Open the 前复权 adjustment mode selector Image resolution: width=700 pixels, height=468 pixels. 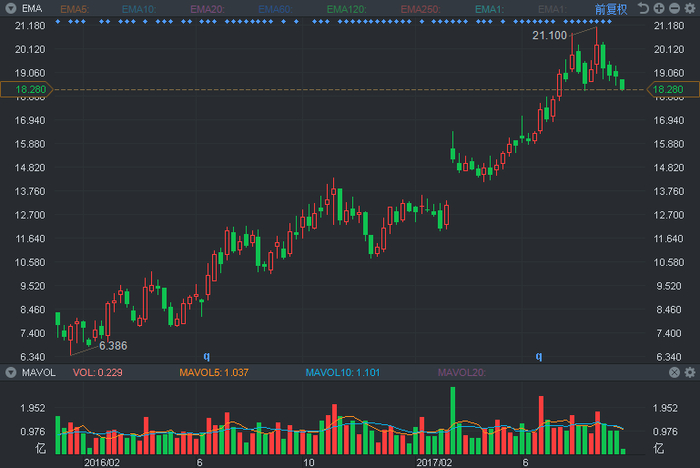click(x=610, y=9)
